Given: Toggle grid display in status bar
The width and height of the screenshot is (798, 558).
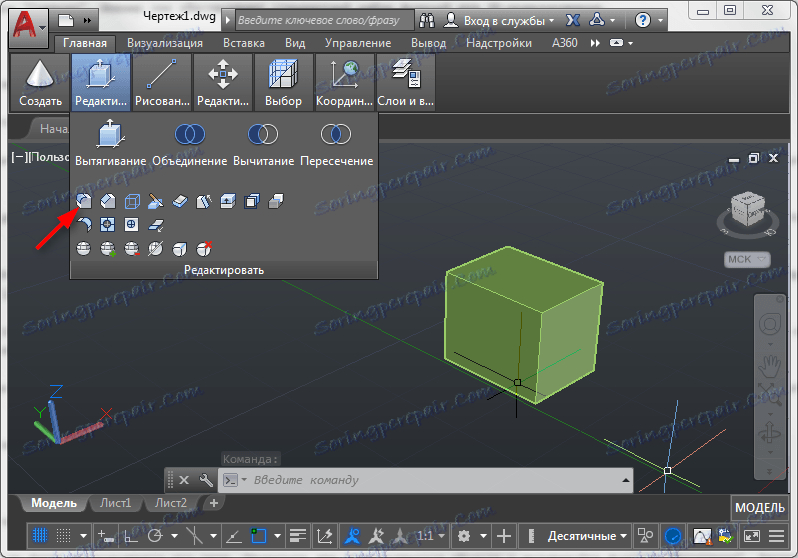Looking at the screenshot, I should [x=40, y=536].
